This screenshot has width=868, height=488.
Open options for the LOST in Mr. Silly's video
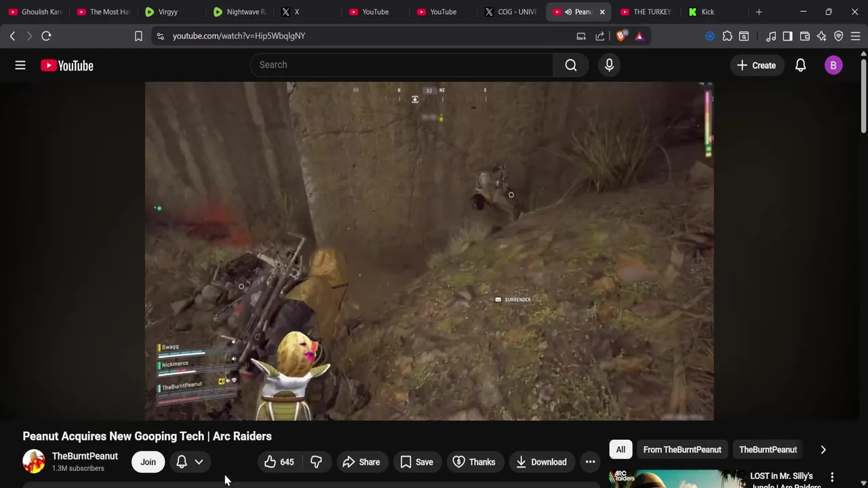coord(832,477)
